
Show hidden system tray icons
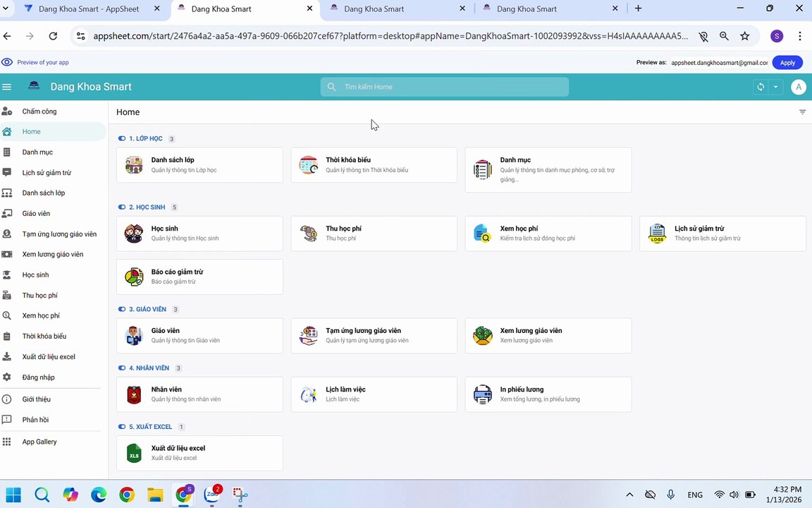[x=629, y=495]
